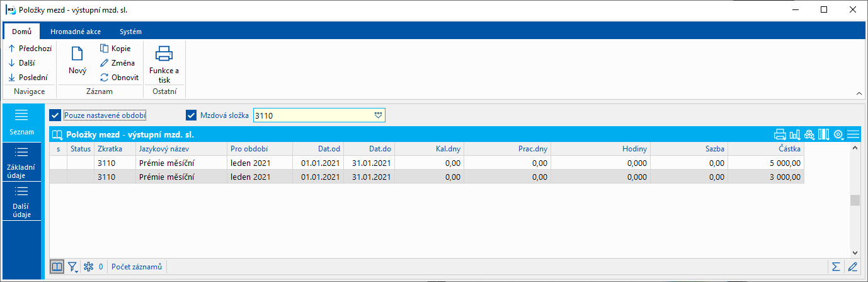Open Seznam view in sidebar
868x282 pixels.
[21, 123]
